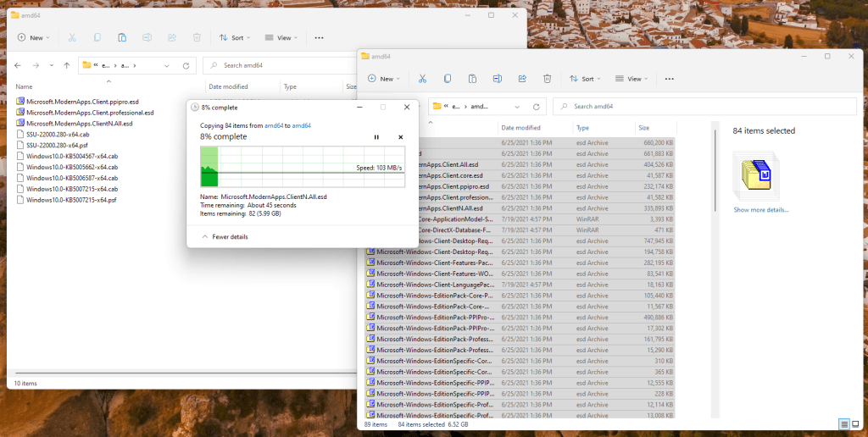Open destination amd64 link after 'to'
The image size is (868, 437).
[301, 125]
